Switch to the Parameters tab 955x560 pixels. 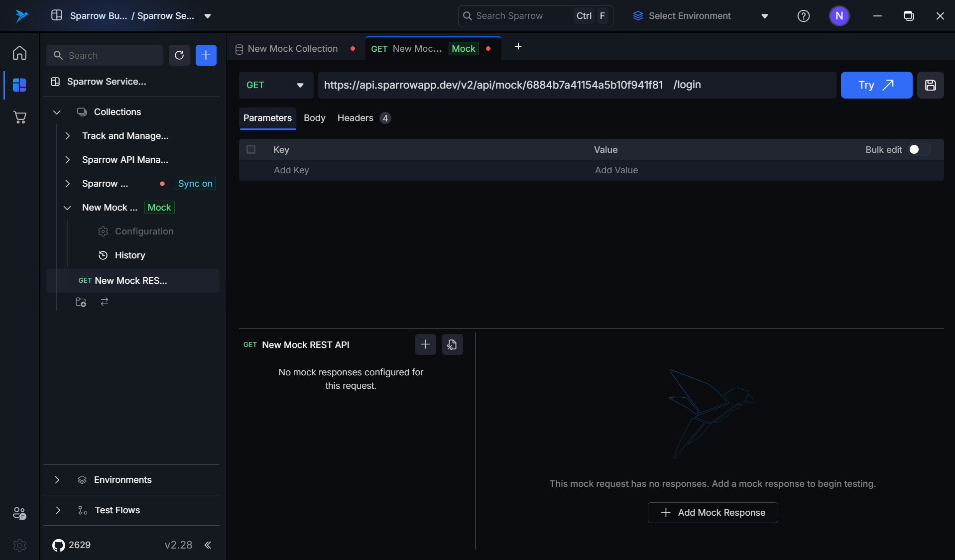[x=267, y=118]
